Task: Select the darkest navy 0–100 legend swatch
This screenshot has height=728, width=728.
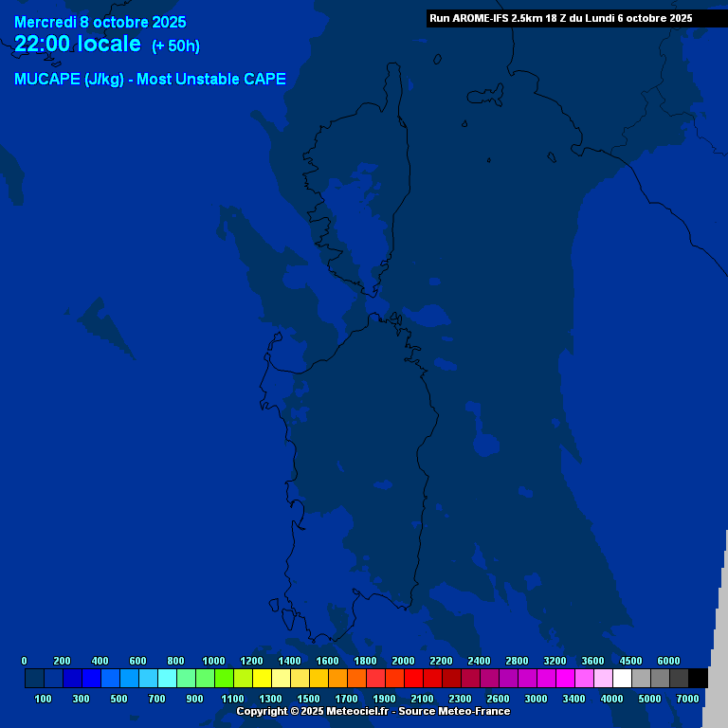Action: click(x=34, y=678)
